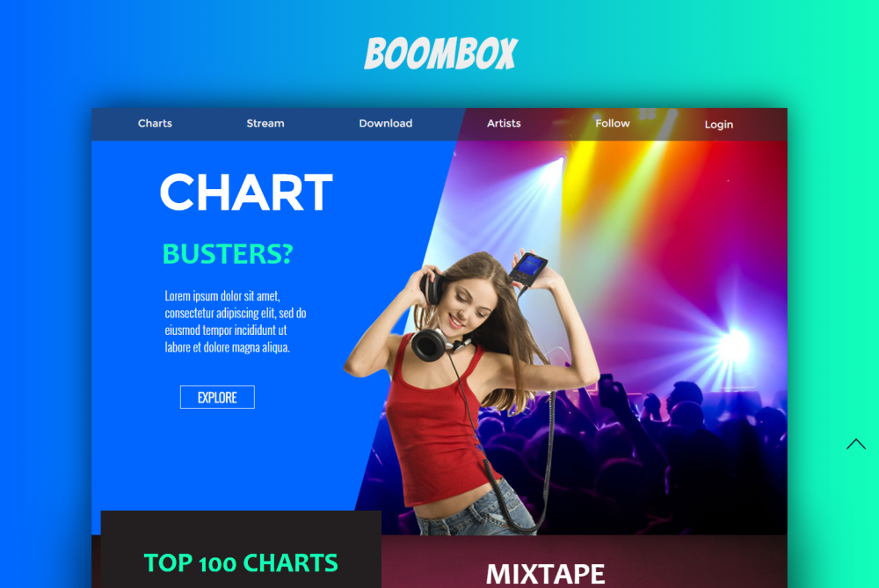Go to the Download menu item

(386, 123)
